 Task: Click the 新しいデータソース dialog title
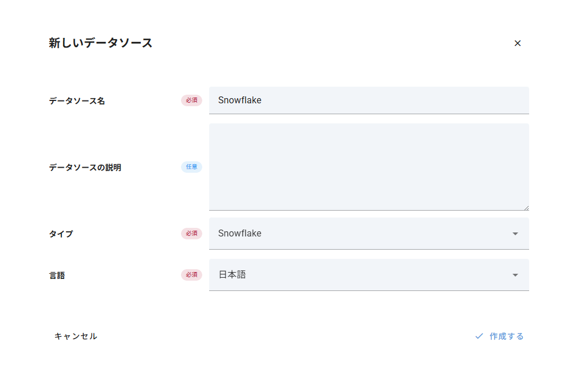[x=101, y=43]
